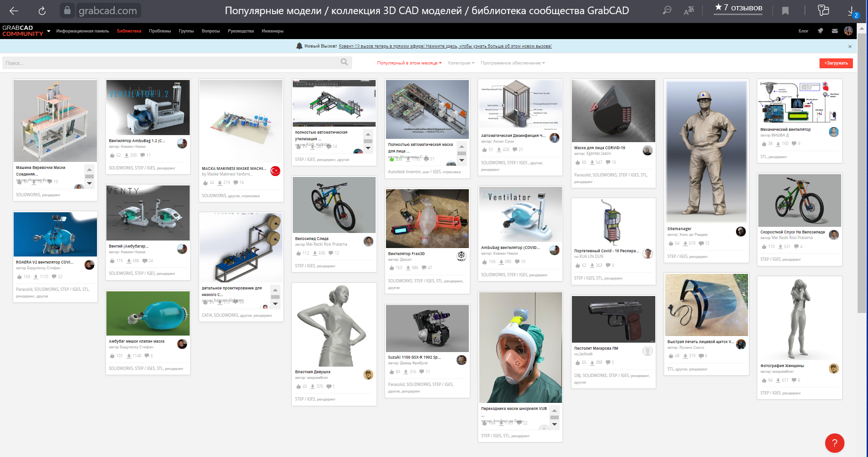Go to Проблемы section
The image size is (868, 457).
tap(160, 31)
